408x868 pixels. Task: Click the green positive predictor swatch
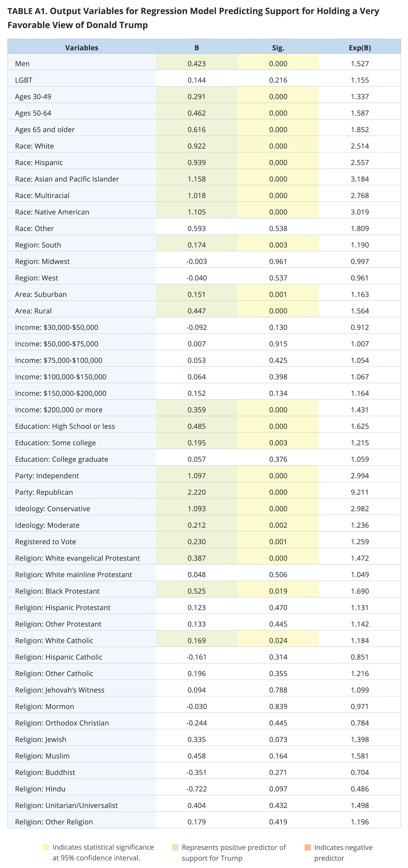[175, 847]
